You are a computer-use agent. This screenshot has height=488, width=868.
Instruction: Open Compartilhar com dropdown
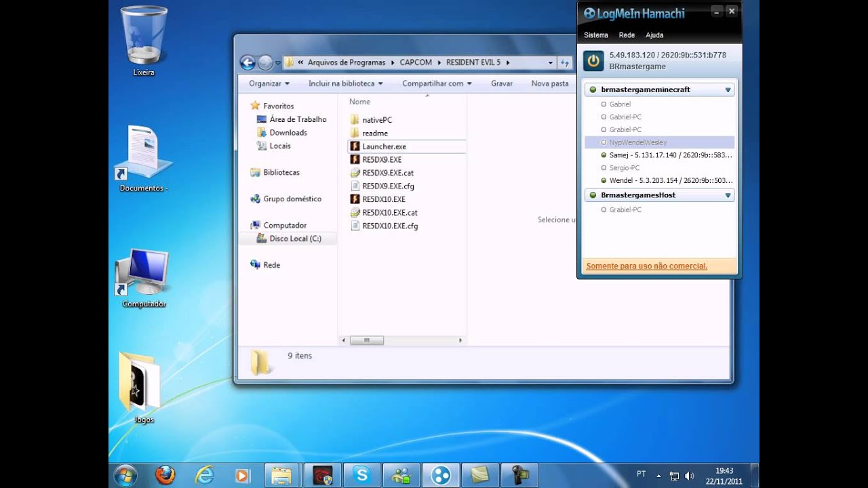437,83
